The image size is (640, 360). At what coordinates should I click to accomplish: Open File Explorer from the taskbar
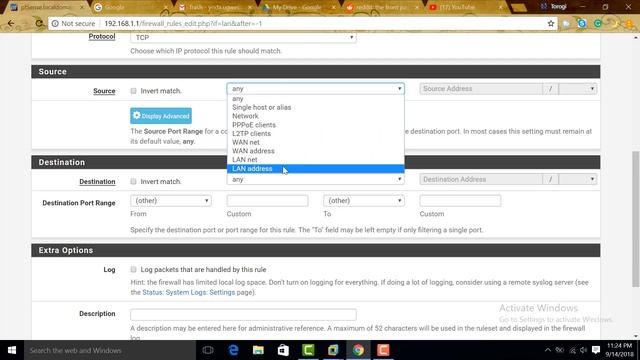coord(258,350)
